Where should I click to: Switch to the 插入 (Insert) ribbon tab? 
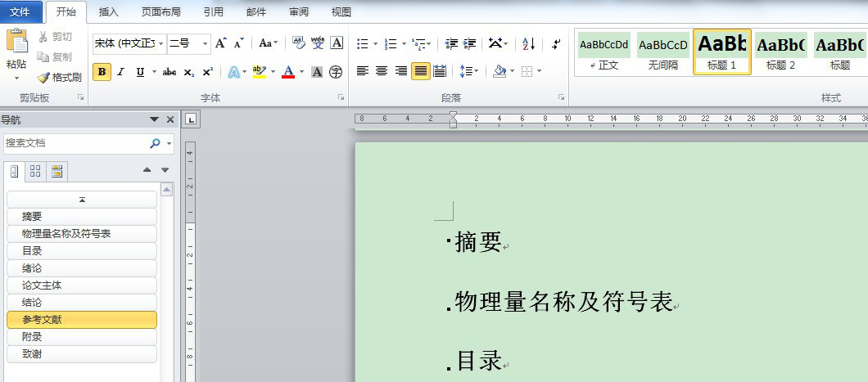(x=108, y=12)
